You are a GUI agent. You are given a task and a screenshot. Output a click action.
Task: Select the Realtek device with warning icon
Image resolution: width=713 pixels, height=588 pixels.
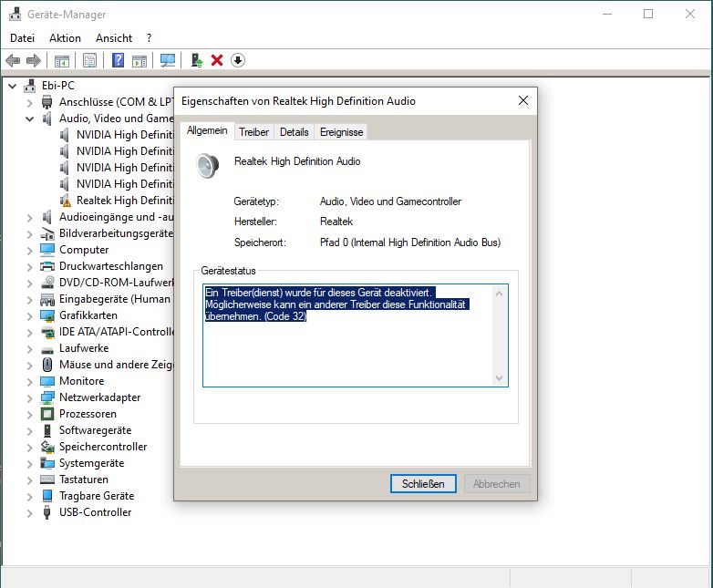point(124,200)
